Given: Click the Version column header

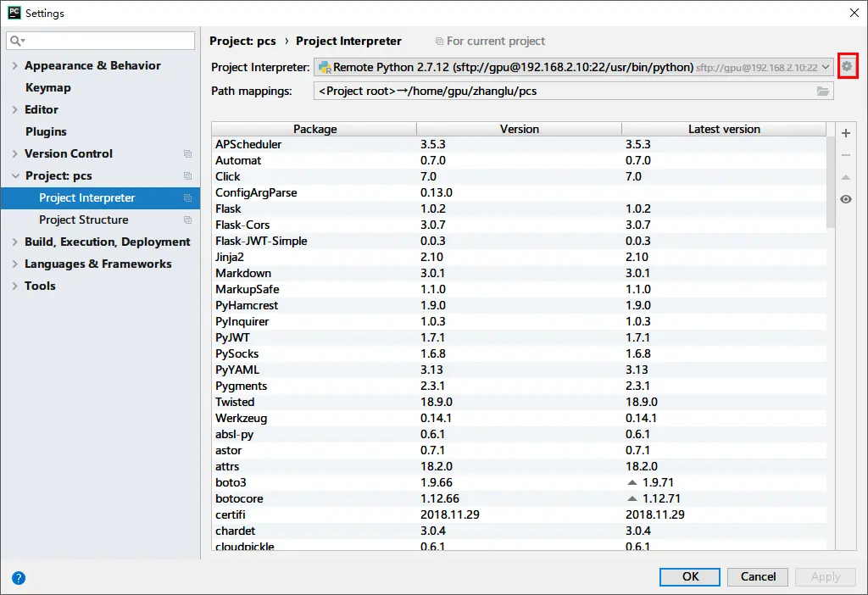Looking at the screenshot, I should coord(520,129).
